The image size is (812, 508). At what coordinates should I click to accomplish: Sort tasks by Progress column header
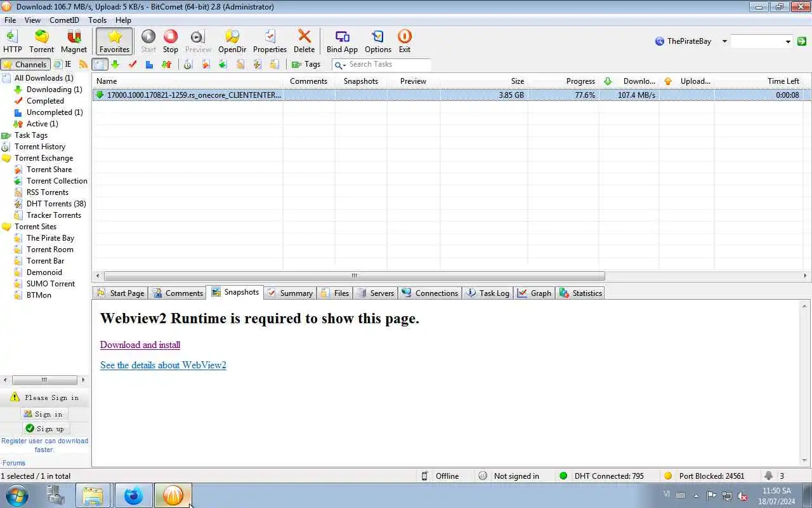pos(563,81)
